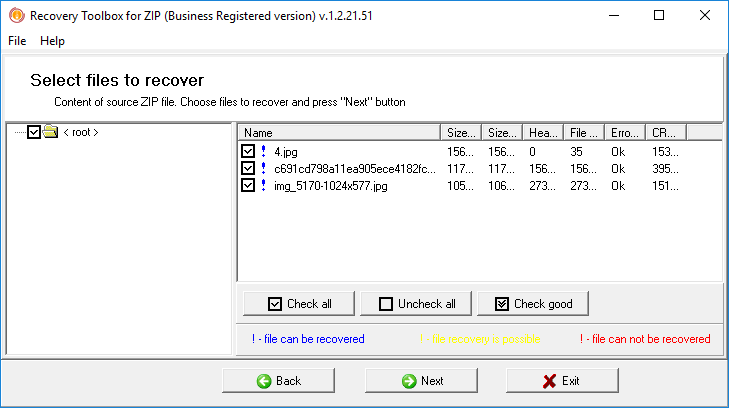The height and width of the screenshot is (408, 729).
Task: Toggle the root folder checkbox
Action: tap(34, 132)
